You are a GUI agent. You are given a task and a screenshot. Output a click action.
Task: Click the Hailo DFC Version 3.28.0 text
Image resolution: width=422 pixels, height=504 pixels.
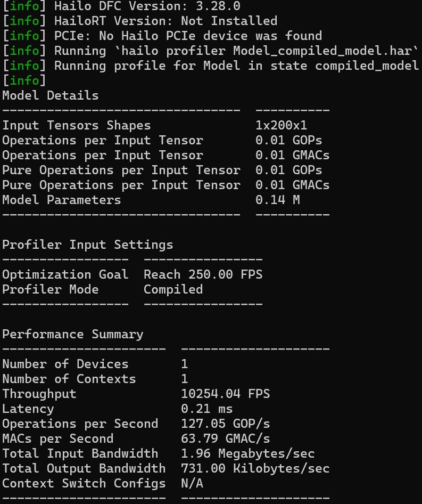pos(147,6)
